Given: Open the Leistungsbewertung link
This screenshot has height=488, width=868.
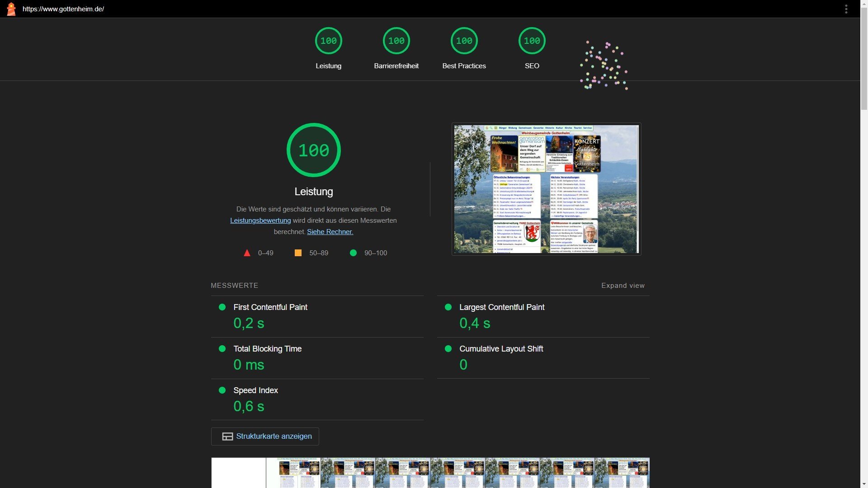Looking at the screenshot, I should pyautogui.click(x=260, y=221).
